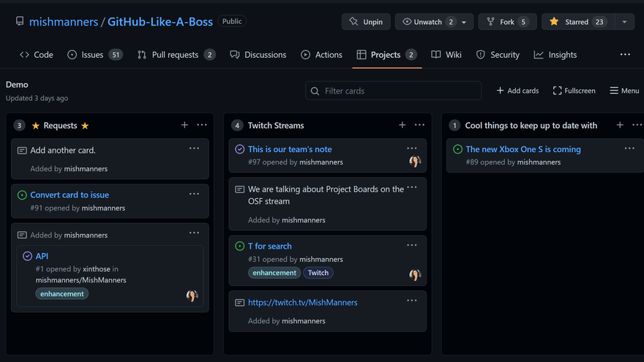Open Requests column options menu
The height and width of the screenshot is (362, 644).
[x=202, y=125]
